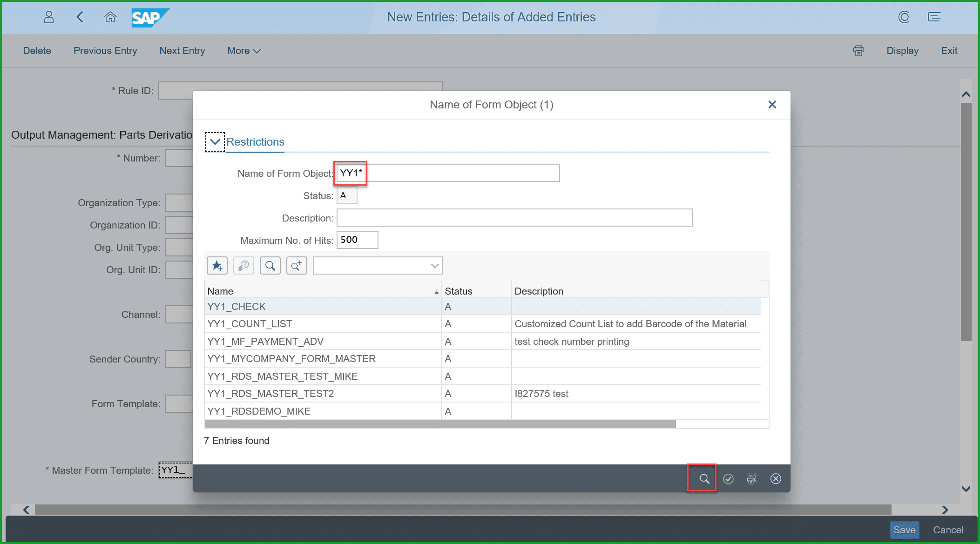Viewport: 980px width, 544px height.
Task: Click the search magnifier in dialog footer
Action: point(704,478)
